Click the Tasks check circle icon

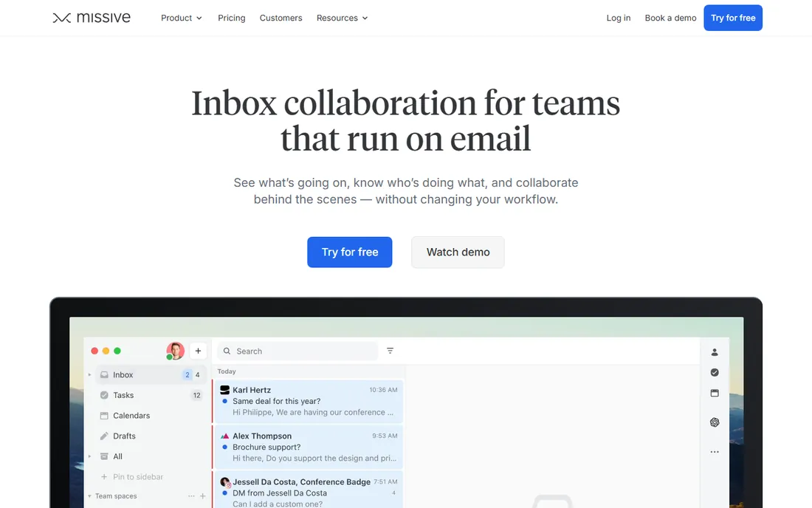[104, 395]
